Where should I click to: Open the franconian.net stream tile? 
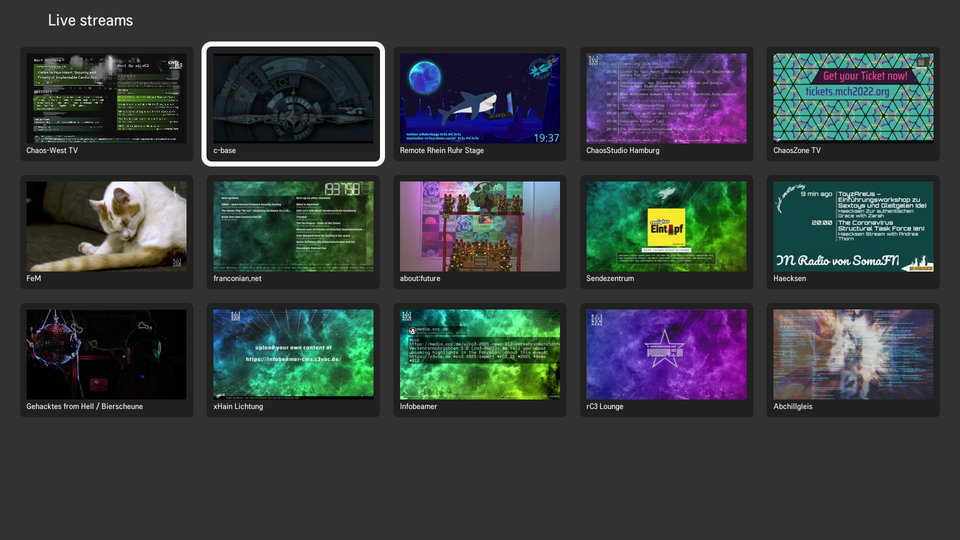click(293, 226)
